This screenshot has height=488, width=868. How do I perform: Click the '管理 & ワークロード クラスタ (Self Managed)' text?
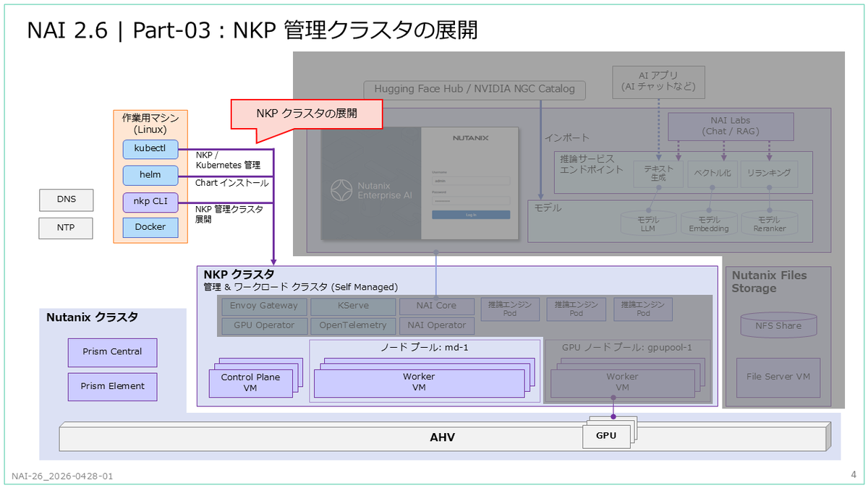click(x=300, y=287)
